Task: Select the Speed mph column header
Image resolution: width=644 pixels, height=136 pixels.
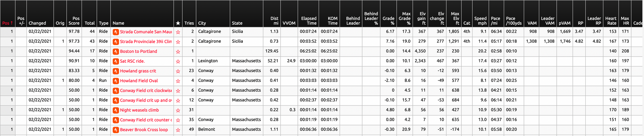Action: [x=480, y=21]
